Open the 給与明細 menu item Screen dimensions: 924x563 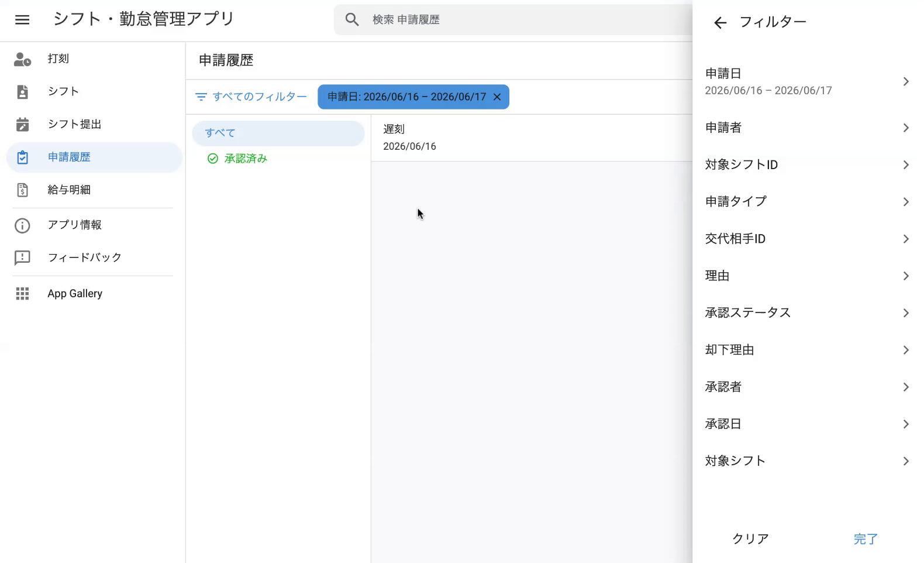coord(94,190)
